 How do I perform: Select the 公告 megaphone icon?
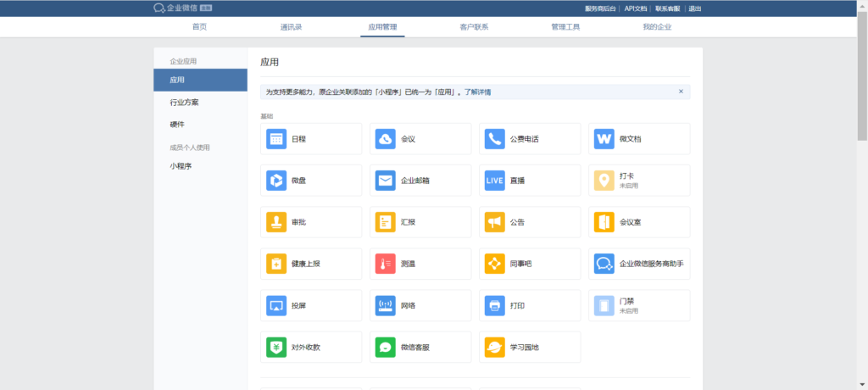(495, 222)
